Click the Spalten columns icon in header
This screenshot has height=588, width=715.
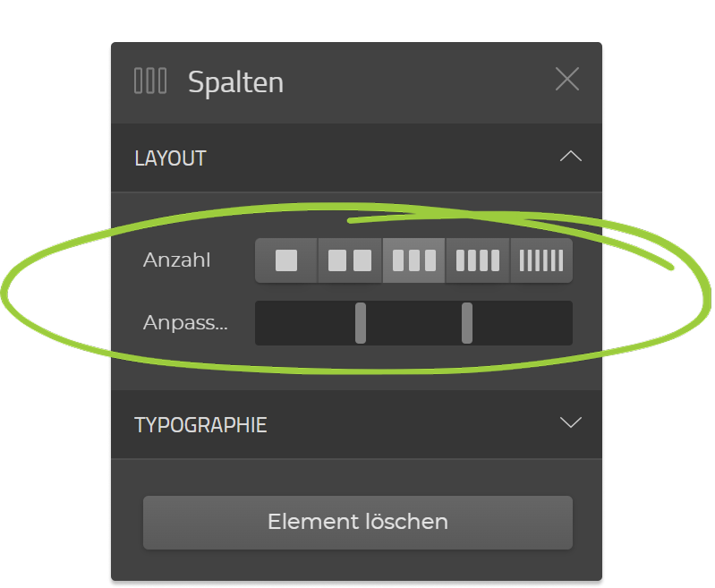coord(150,81)
